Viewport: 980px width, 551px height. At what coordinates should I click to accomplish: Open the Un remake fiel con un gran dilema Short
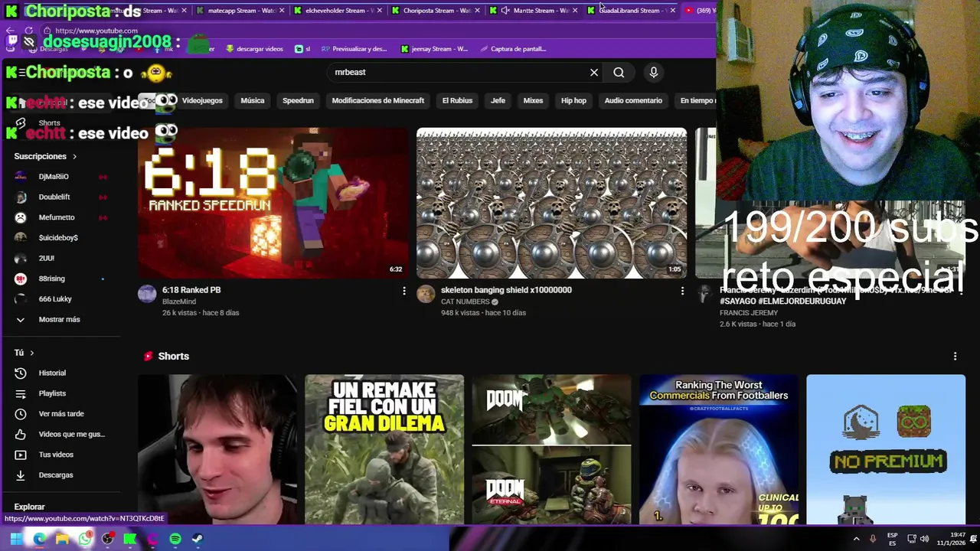tap(384, 449)
